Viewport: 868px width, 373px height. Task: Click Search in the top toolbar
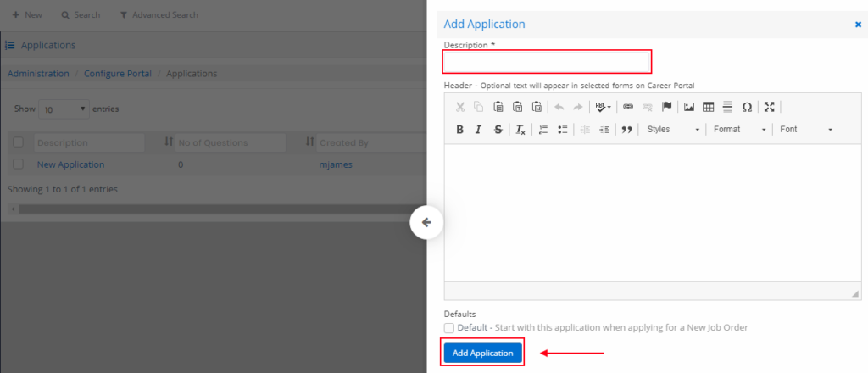pyautogui.click(x=81, y=15)
